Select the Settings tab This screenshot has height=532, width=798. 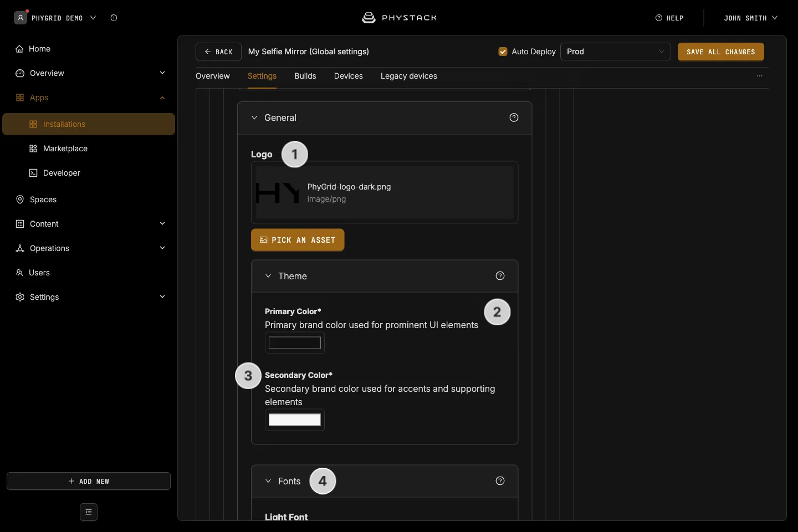(262, 76)
